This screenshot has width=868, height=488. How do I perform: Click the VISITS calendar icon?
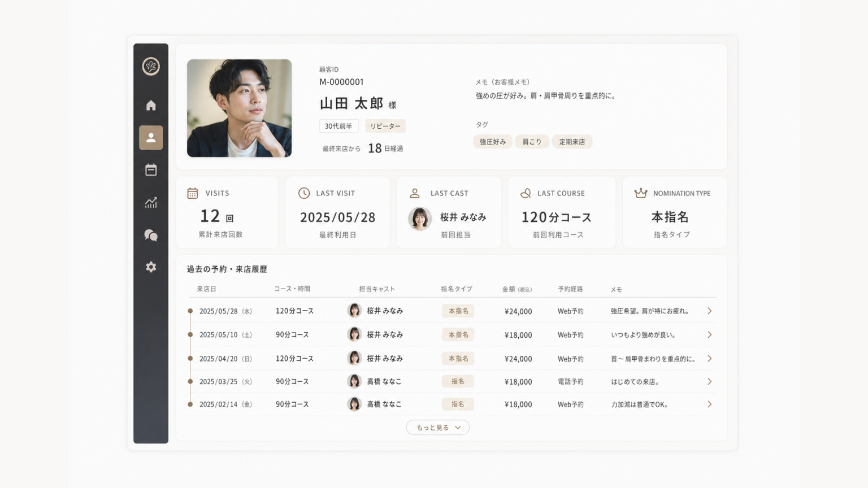(x=193, y=193)
